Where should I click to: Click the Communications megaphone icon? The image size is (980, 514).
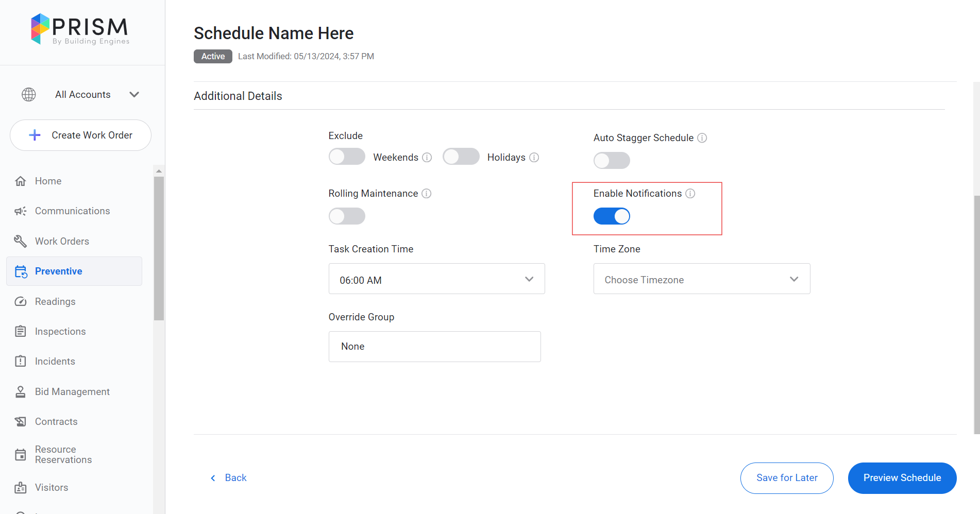21,211
